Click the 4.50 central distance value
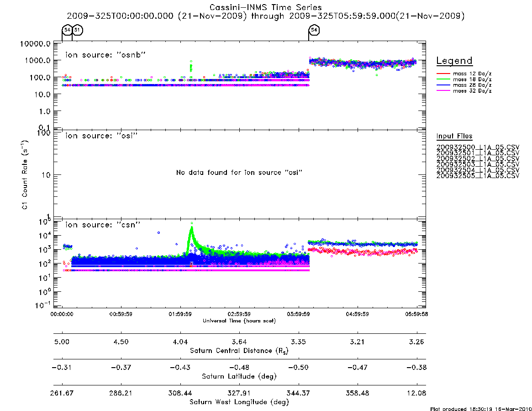 pos(121,342)
